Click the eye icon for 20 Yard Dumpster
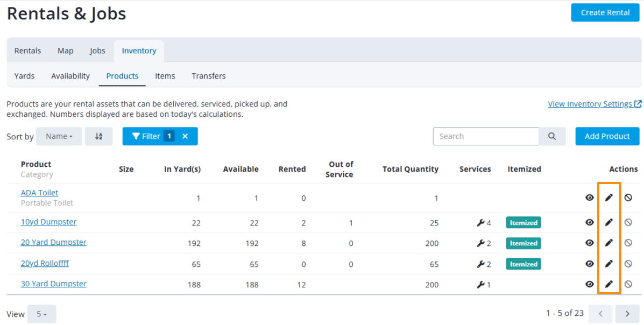 [x=589, y=243]
